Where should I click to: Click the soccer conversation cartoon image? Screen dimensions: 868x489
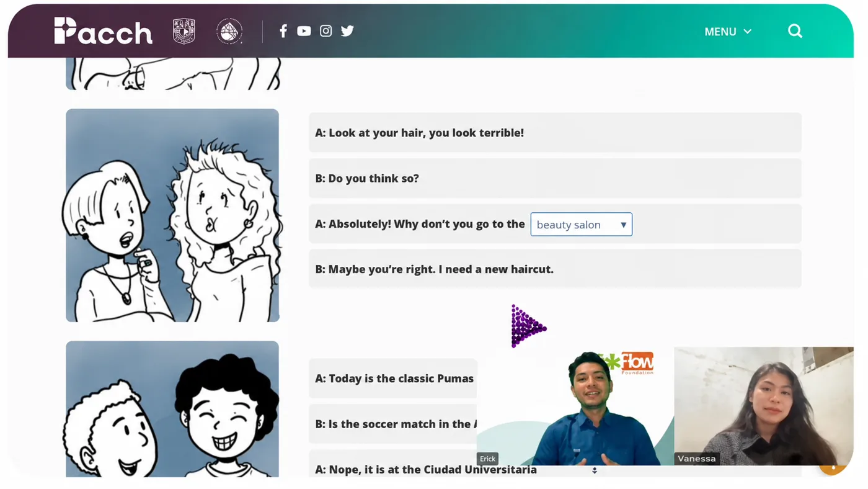click(172, 409)
